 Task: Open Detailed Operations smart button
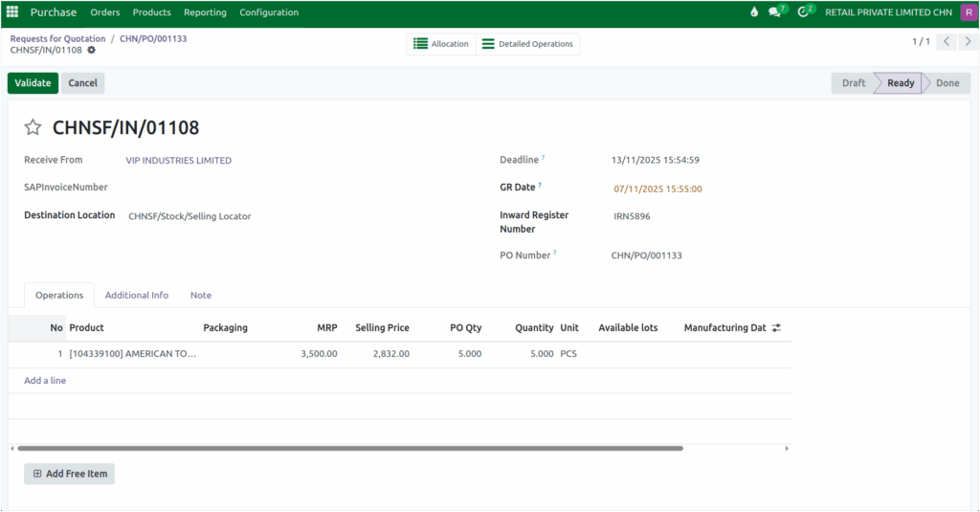pos(527,44)
